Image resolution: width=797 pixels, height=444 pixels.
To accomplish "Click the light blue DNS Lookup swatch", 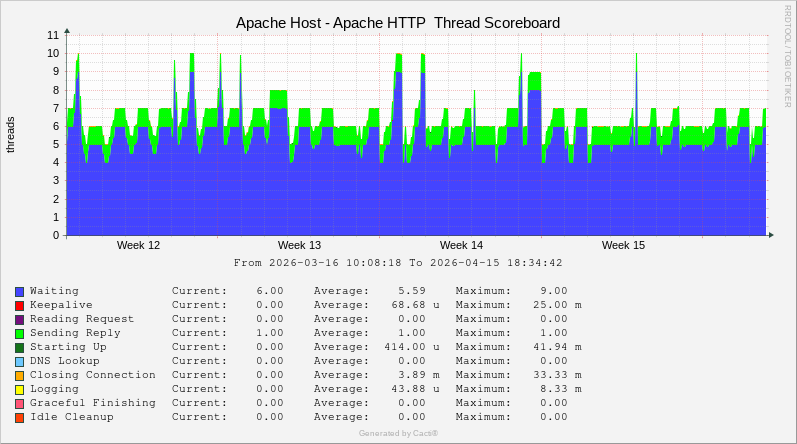I will 19,361.
